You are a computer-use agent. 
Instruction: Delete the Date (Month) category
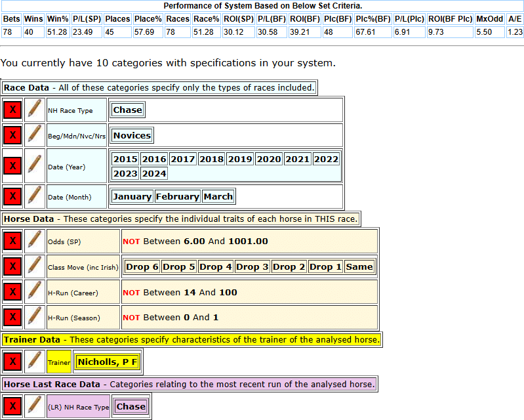12,196
